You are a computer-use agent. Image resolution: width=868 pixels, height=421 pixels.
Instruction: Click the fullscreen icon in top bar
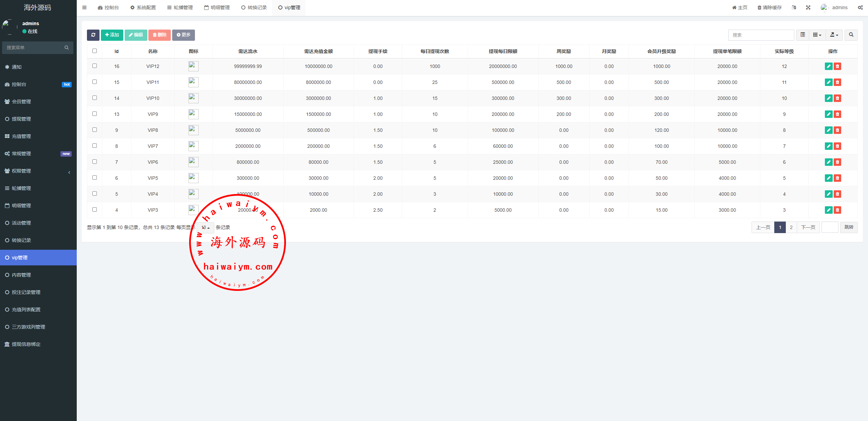(x=808, y=7)
